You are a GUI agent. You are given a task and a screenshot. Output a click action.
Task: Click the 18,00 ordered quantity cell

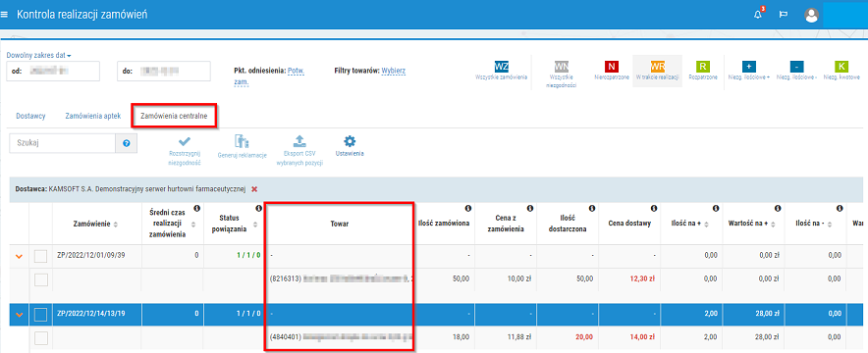461,337
